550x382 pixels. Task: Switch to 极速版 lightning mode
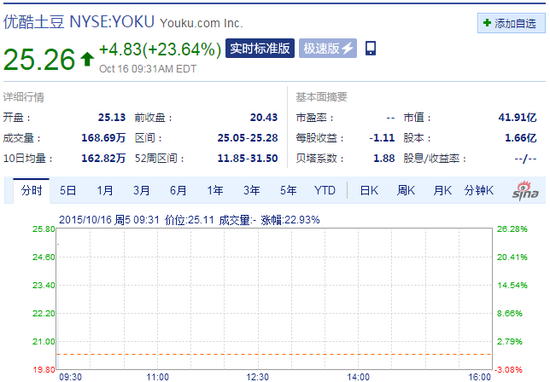point(328,48)
